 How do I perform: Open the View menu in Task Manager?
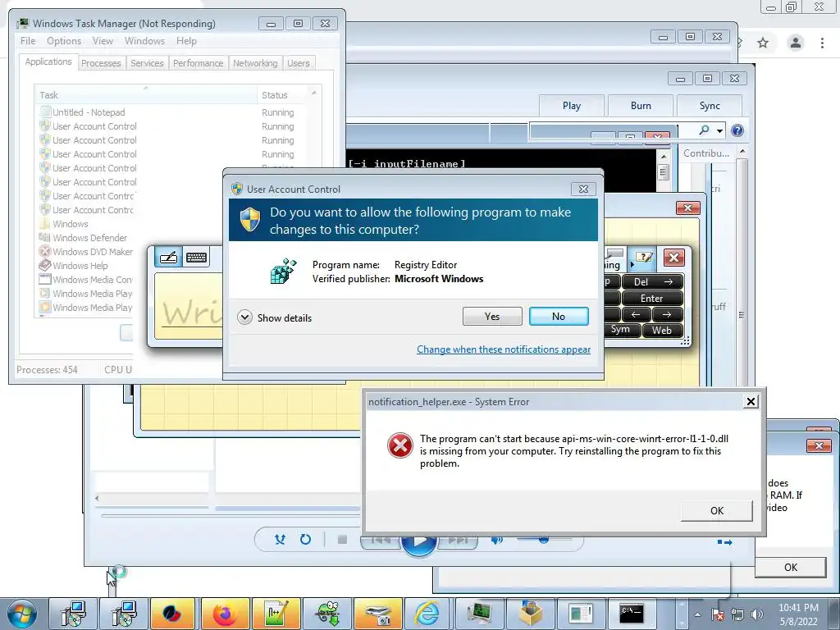pyautogui.click(x=103, y=41)
